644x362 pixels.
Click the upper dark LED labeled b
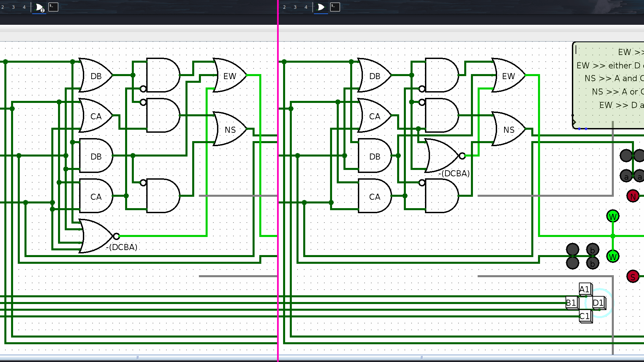593,250
